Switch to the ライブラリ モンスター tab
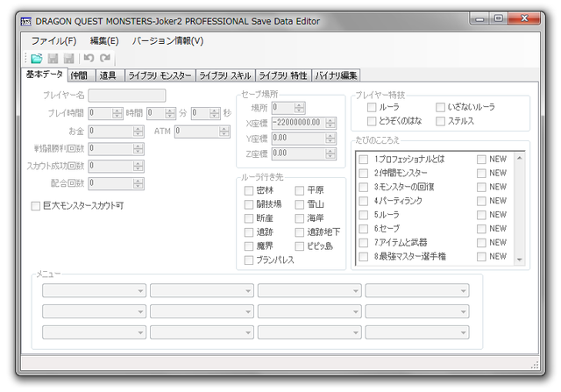561x392 pixels. [x=160, y=75]
